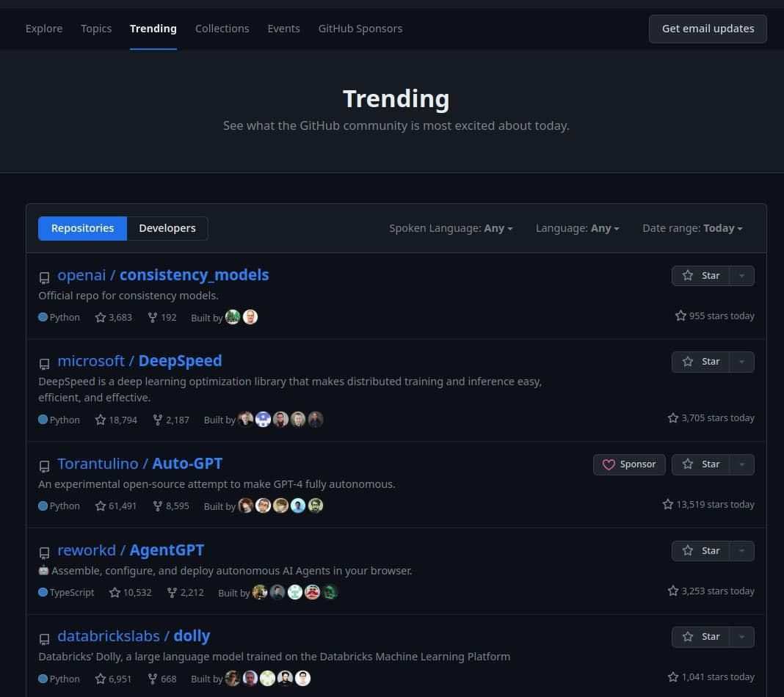784x697 pixels.
Task: Click the repository book icon beside openai/consistency_models
Action: tap(45, 278)
